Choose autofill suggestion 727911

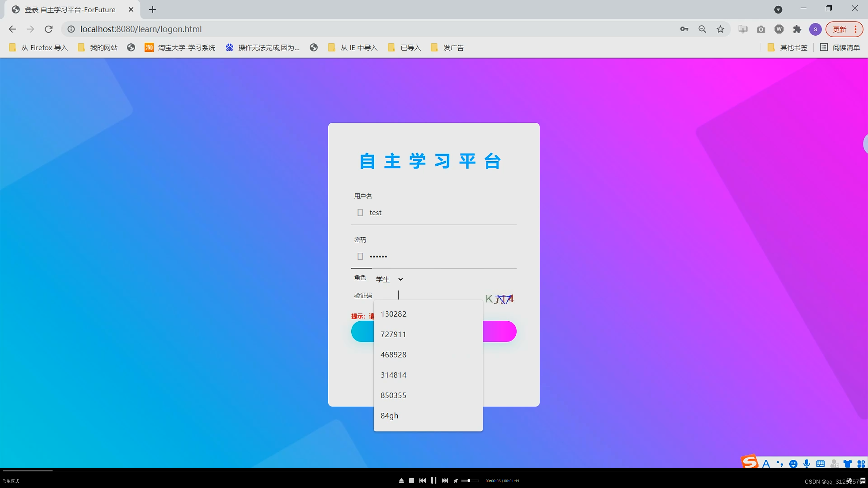click(x=428, y=334)
